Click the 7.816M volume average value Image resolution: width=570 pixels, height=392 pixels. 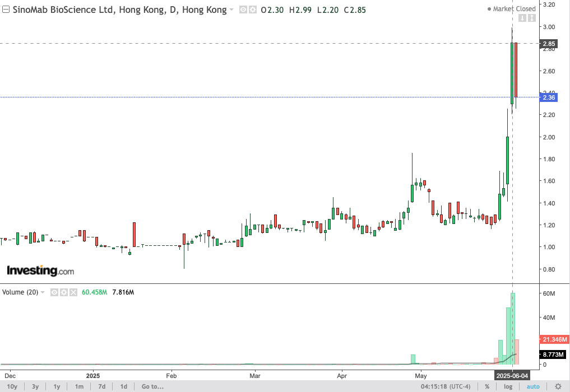123,292
